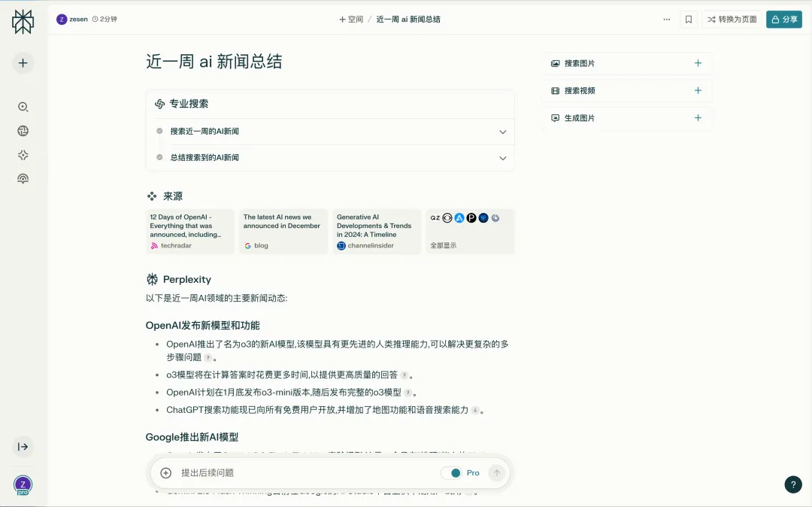Open the citation badge after 语音搜索能力

coord(475,411)
